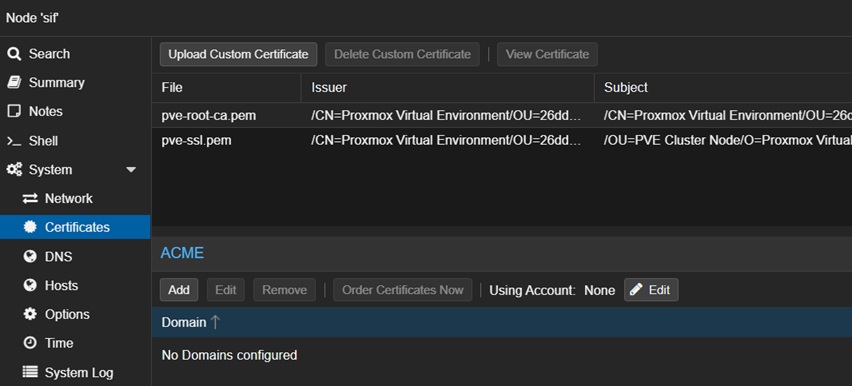Sort by the File column header
852x386 pixels.
coord(226,88)
